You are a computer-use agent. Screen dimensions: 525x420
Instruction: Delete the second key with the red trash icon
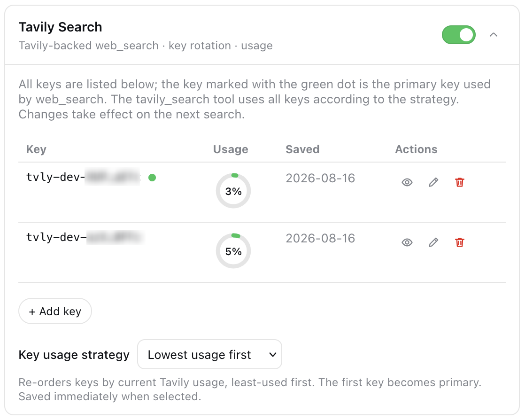point(460,242)
